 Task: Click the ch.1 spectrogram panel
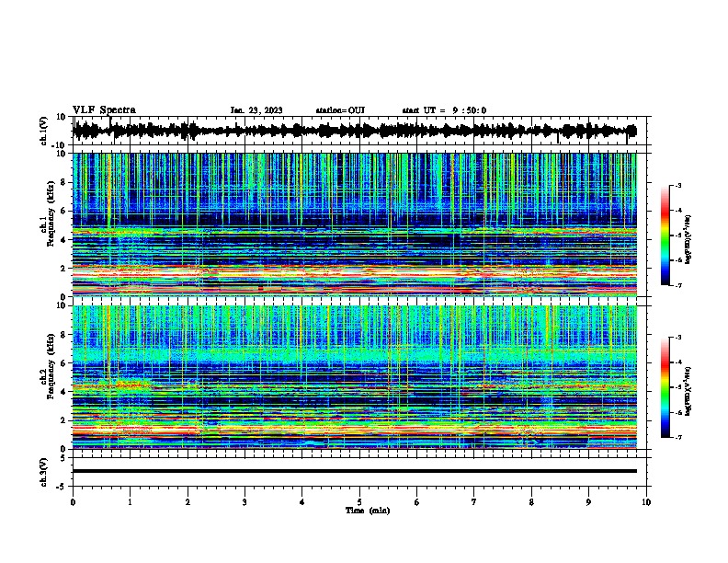coord(355,224)
